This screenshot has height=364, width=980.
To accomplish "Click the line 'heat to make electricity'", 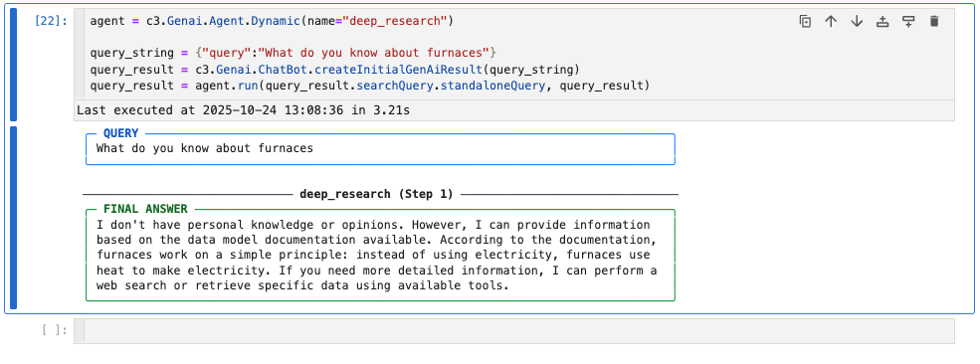I will pos(376,271).
